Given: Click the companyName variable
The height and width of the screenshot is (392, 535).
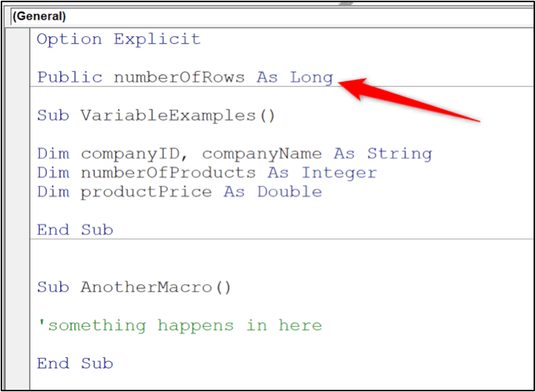Looking at the screenshot, I should point(262,154).
